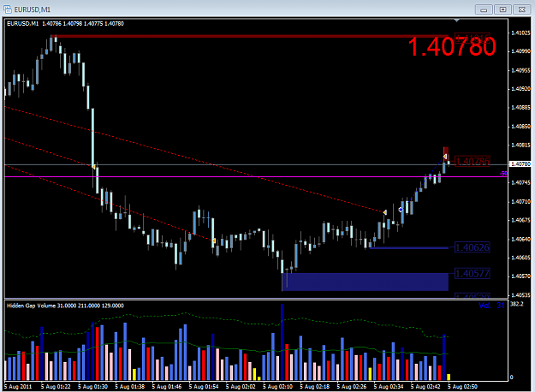Click 1.40570 on the price scale

pyautogui.click(x=520, y=276)
